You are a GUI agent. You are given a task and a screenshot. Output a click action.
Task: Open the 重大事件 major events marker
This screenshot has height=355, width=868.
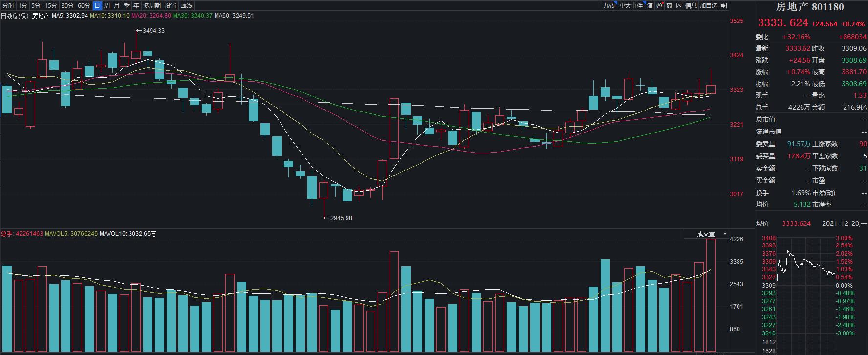point(631,6)
